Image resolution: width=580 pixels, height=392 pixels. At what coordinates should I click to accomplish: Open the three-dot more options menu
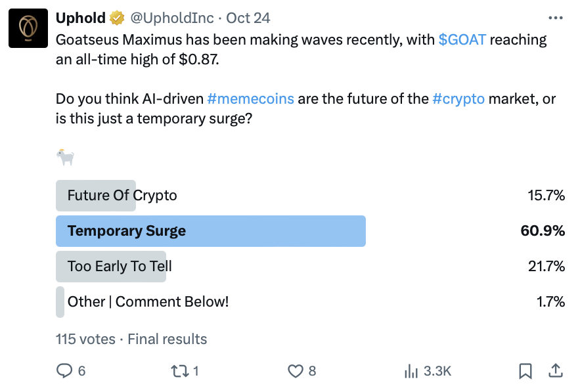[x=555, y=18]
